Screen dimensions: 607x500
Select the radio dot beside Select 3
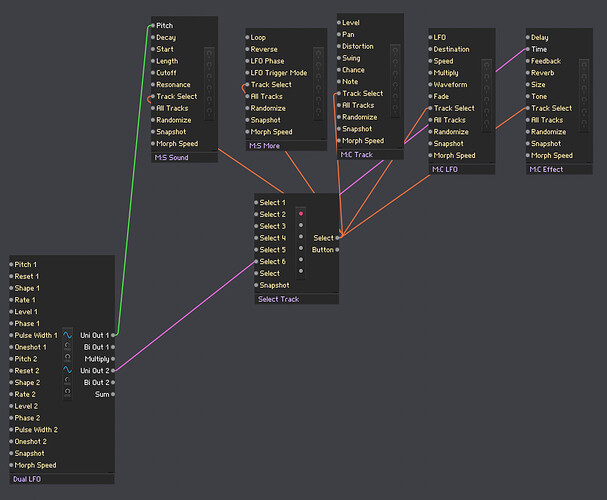coord(301,225)
